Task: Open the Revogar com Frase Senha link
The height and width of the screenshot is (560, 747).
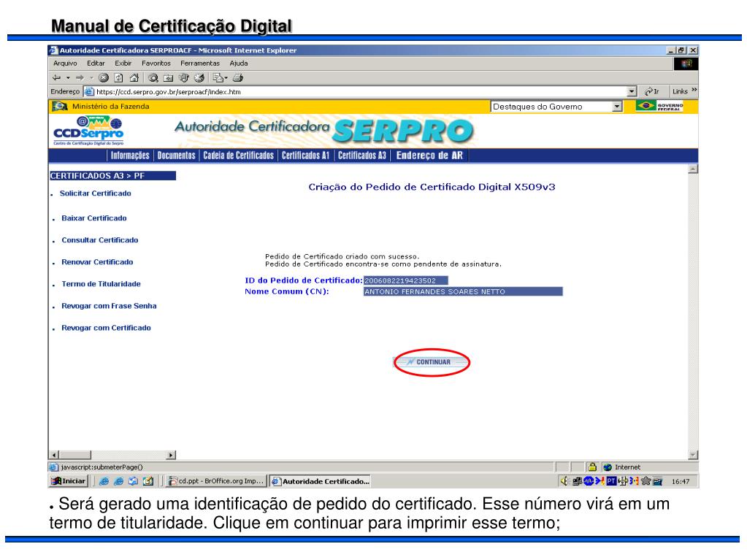Action: point(109,306)
